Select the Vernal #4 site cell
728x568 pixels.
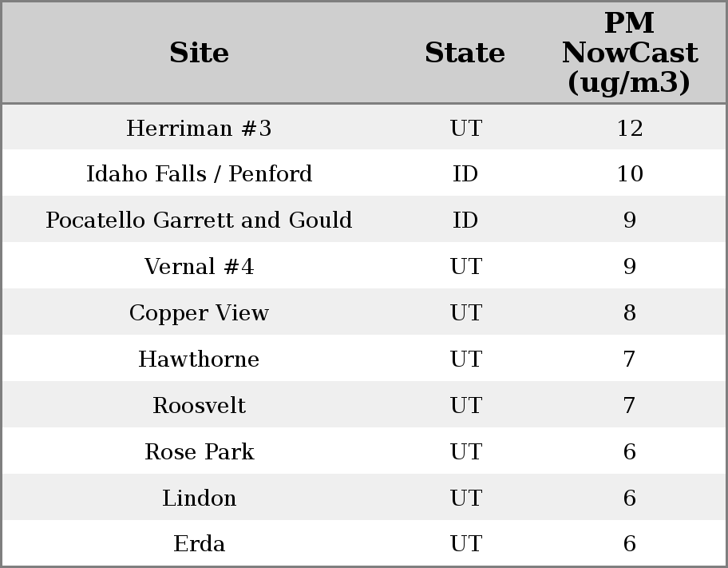point(199,267)
